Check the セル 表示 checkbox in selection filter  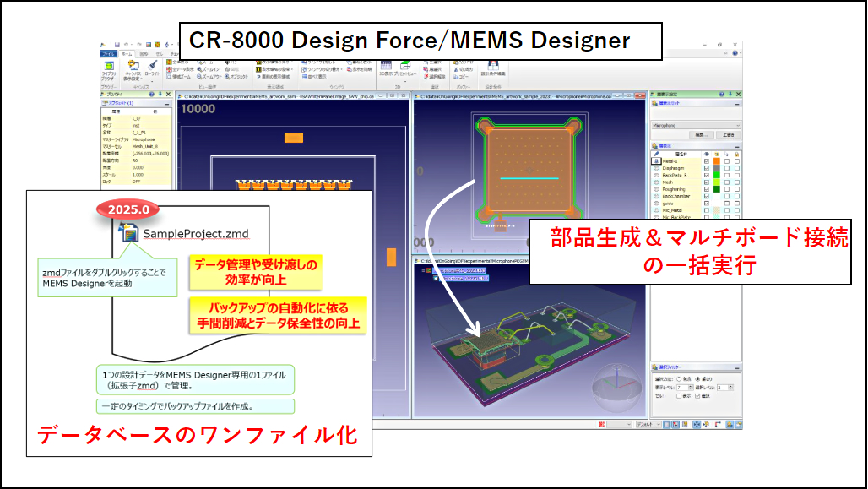[679, 396]
